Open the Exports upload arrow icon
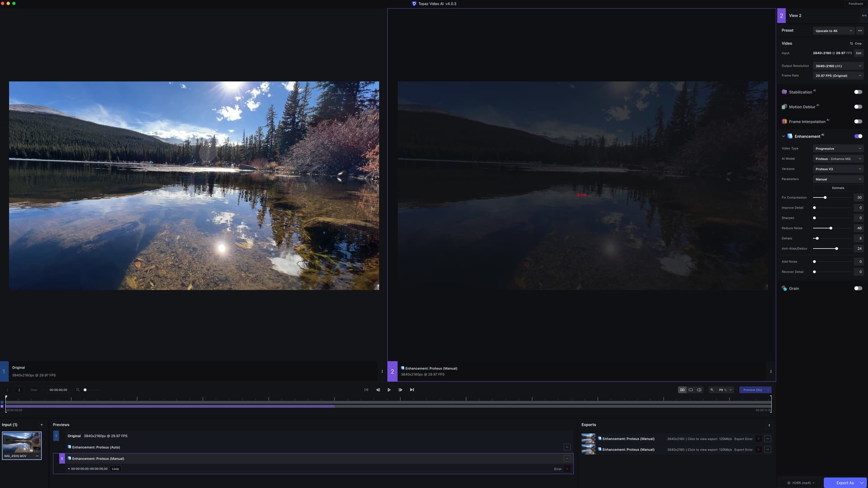This screenshot has height=488, width=868. pos(769,425)
